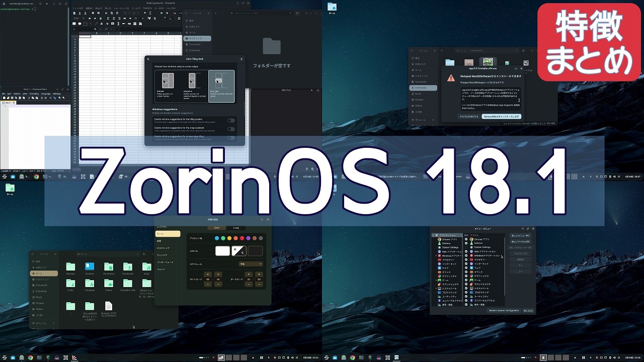Open the Public folder icon
This screenshot has height=362, width=644.
(x=70, y=284)
